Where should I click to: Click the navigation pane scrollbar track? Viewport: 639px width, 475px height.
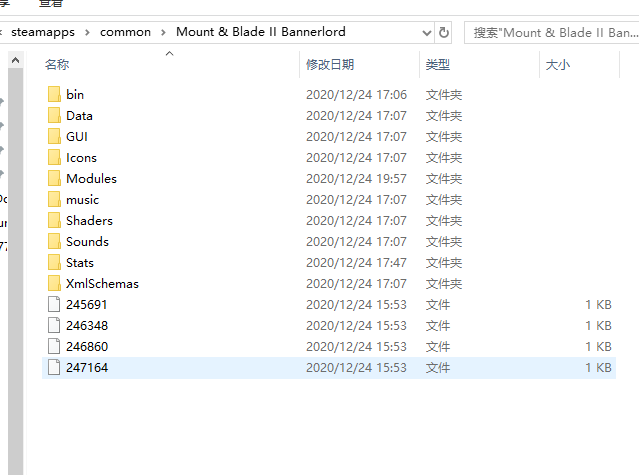(x=15, y=269)
